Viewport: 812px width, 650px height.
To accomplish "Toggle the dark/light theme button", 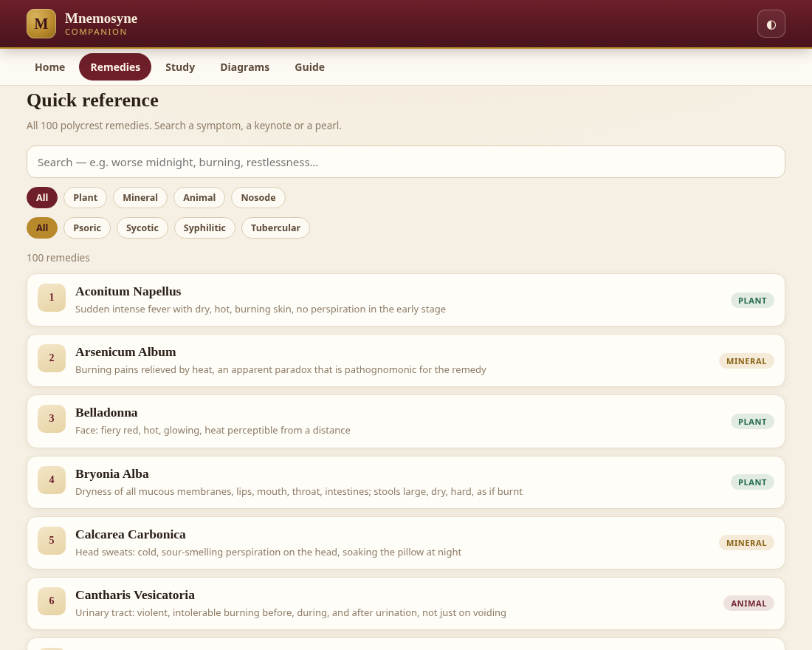I will (771, 24).
